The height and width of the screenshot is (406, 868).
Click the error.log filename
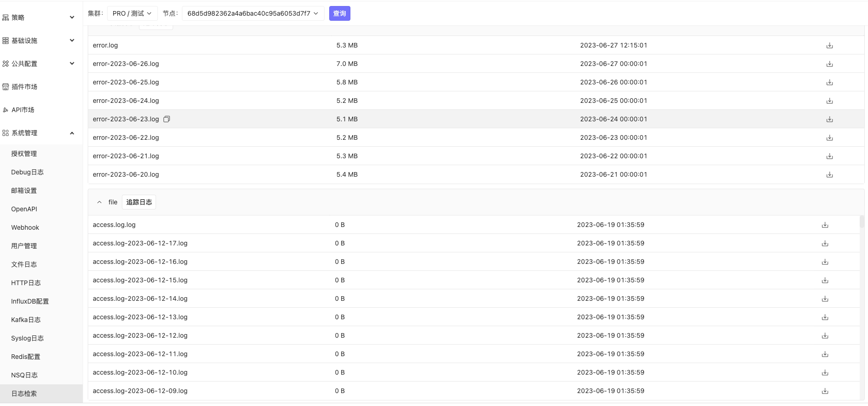point(105,45)
